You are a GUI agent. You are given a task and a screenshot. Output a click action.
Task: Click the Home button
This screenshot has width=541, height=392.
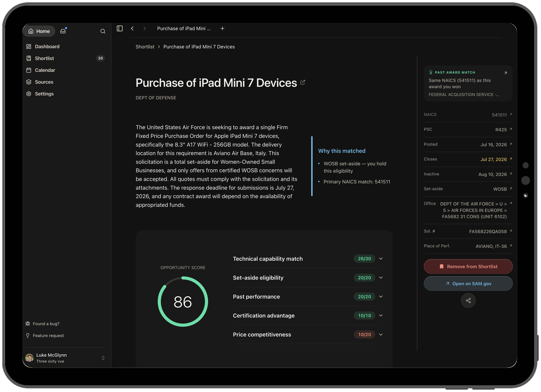pos(39,31)
